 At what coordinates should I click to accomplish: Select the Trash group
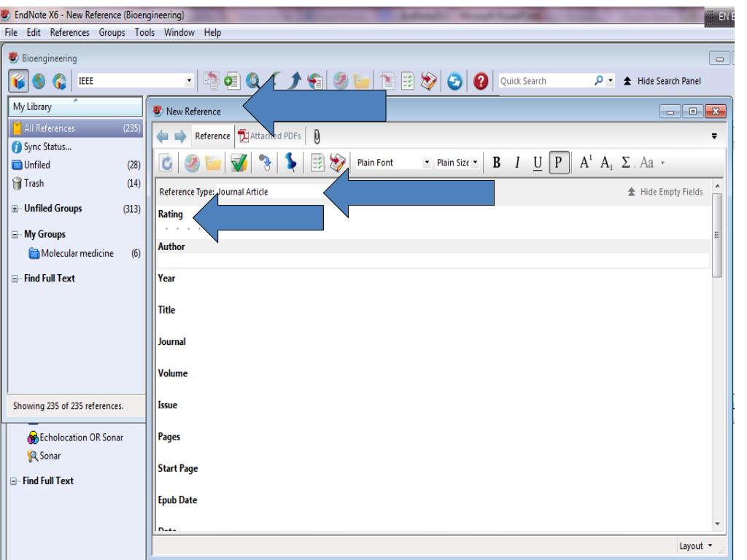point(76,183)
